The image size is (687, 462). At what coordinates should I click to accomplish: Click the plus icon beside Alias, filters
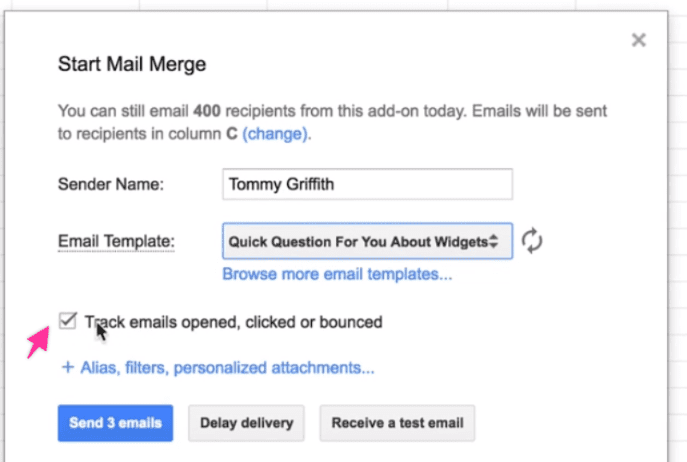(x=67, y=367)
